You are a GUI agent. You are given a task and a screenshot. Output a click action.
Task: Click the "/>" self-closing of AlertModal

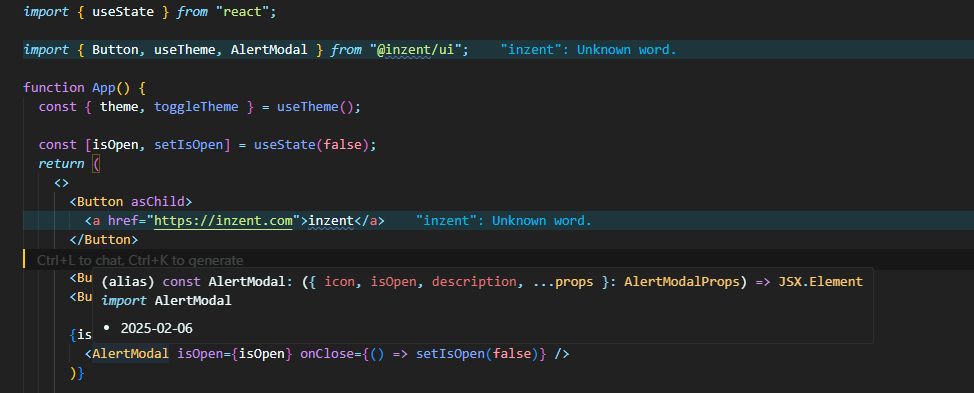pyautogui.click(x=562, y=354)
